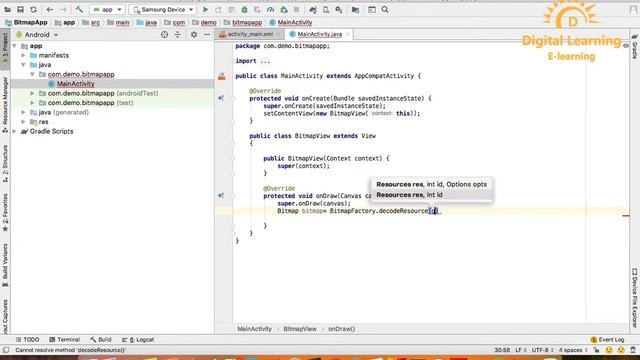Open the Resource Manager side tab
Image resolution: width=640 pixels, height=360 pixels.
click(x=5, y=104)
